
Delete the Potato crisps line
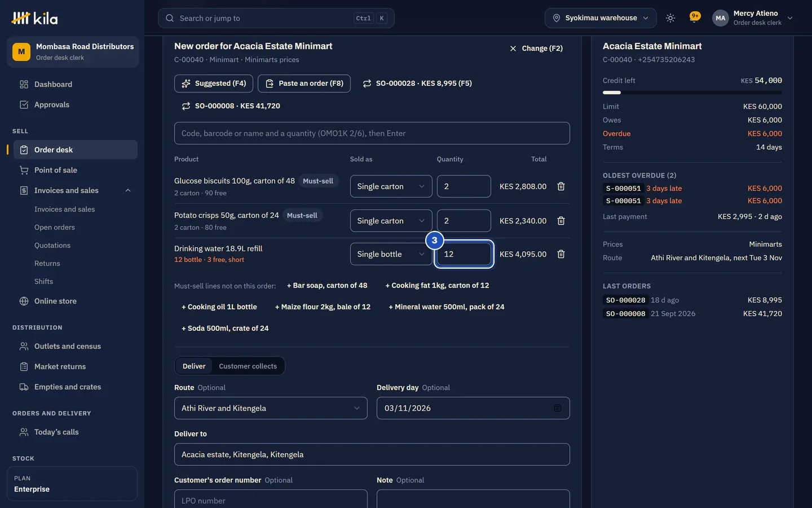(x=561, y=221)
